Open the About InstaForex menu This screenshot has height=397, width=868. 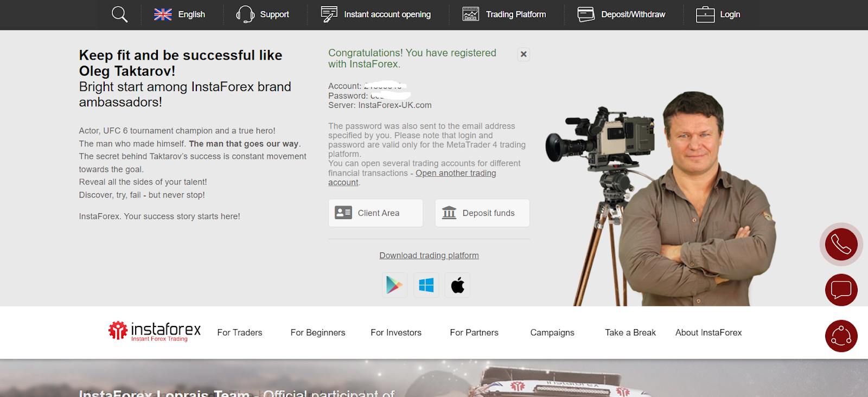[x=709, y=332]
